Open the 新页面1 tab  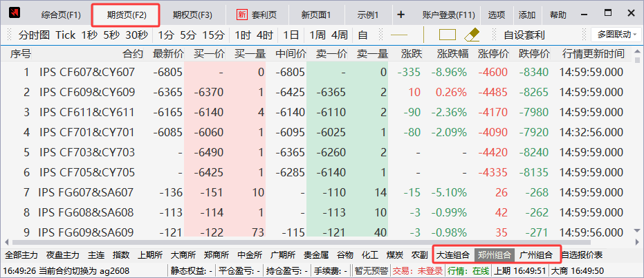click(316, 15)
